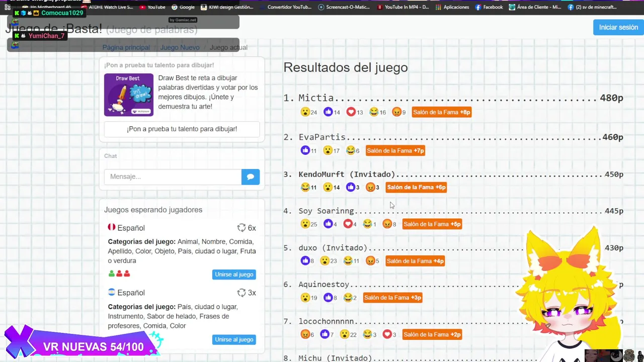Click Mictia's Salón de la Fama +8p badge
This screenshot has width=644, height=362.
[441, 112]
